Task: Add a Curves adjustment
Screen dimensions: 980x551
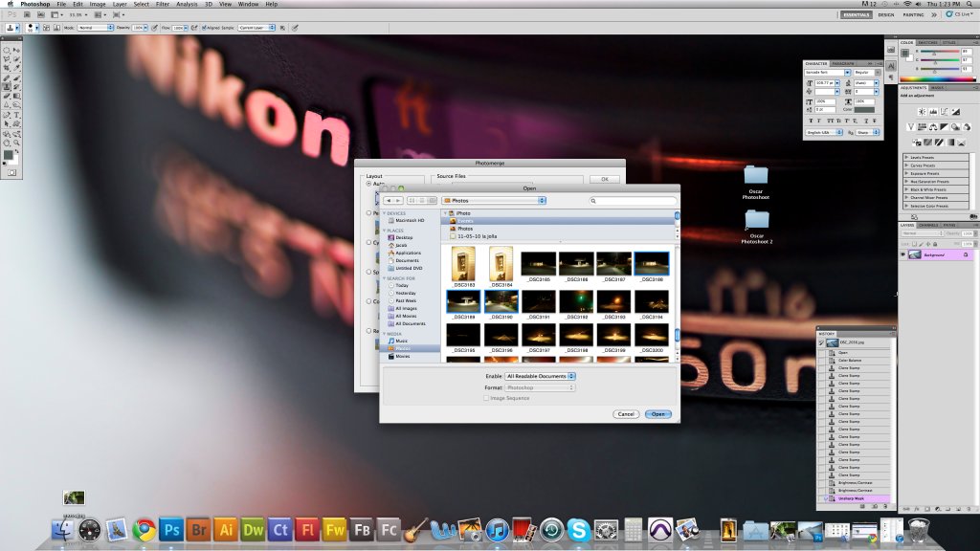Action: [945, 112]
